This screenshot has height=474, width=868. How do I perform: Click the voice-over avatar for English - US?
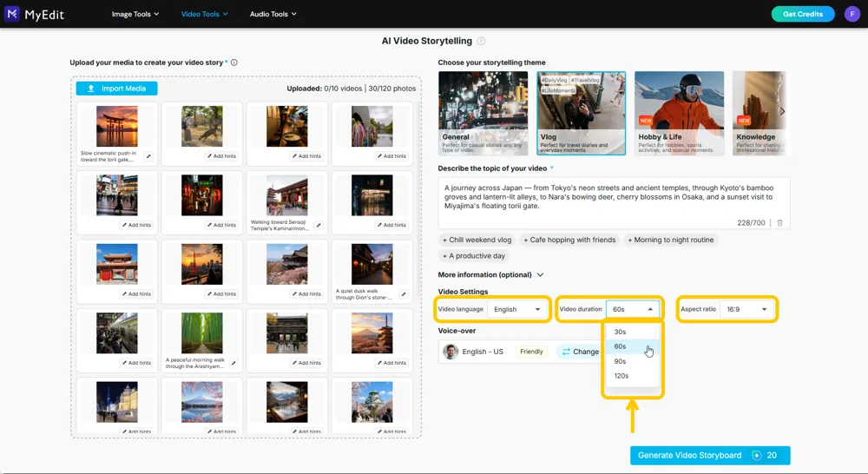coord(450,352)
